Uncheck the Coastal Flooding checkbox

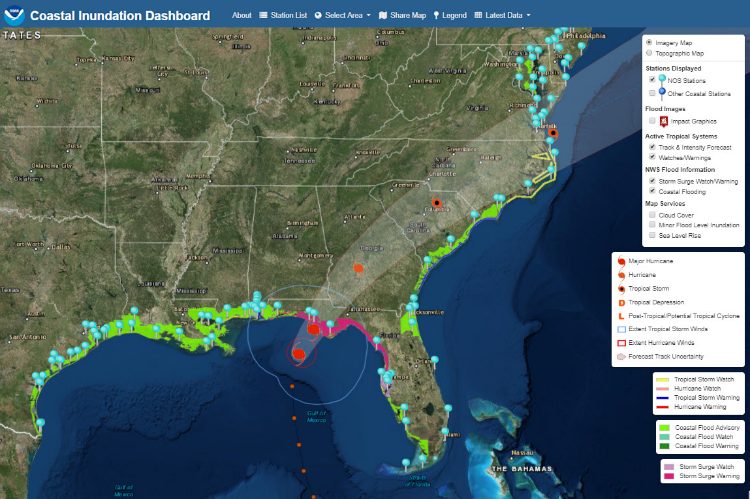(652, 190)
